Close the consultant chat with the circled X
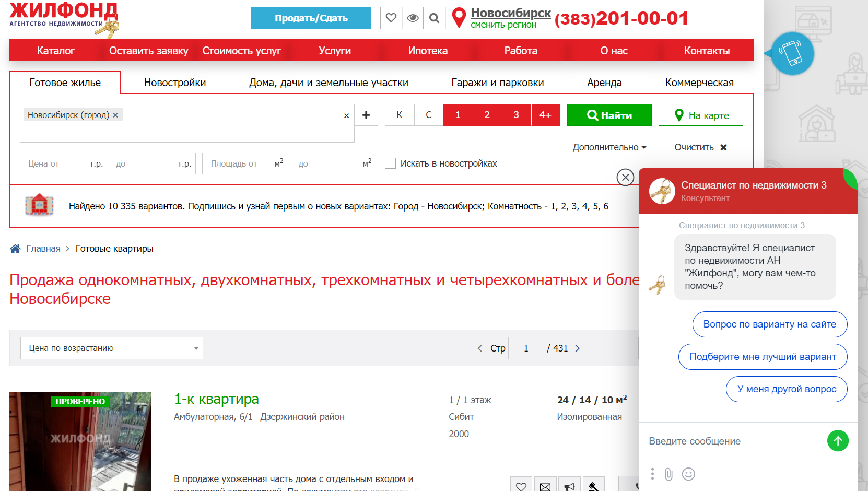The width and height of the screenshot is (868, 491). [x=625, y=177]
